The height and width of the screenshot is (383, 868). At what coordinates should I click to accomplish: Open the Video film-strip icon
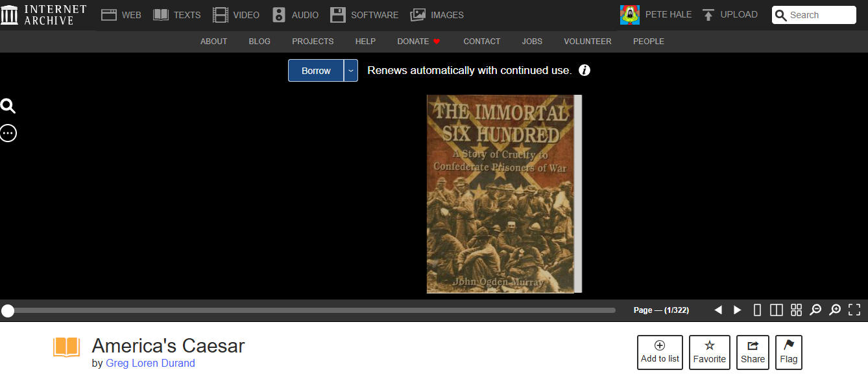(221, 15)
